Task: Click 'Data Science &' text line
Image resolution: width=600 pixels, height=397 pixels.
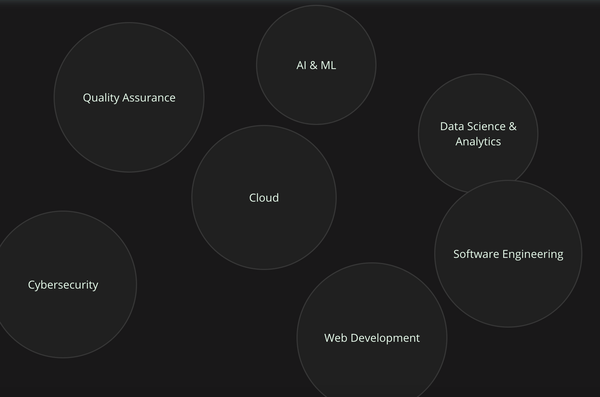Action: tap(478, 126)
